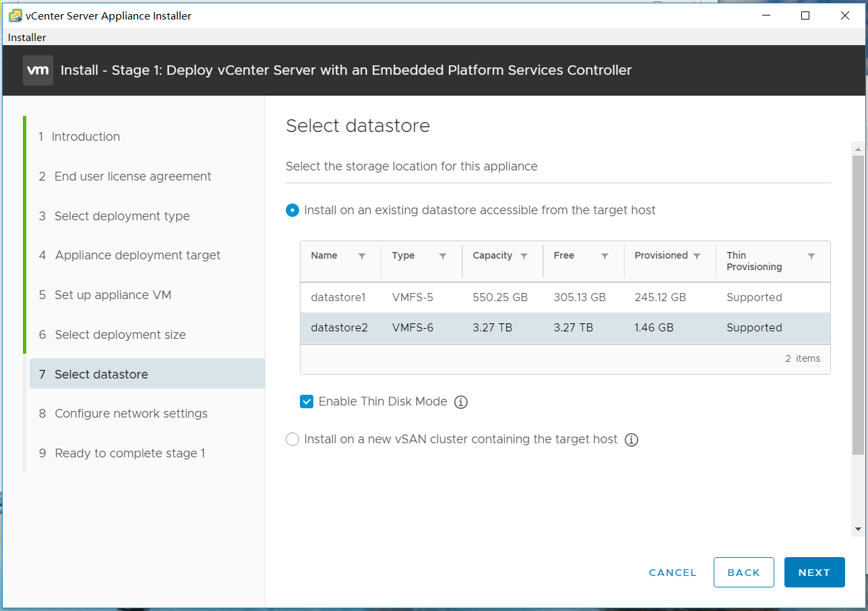The height and width of the screenshot is (611, 868).
Task: Click the CANCEL link
Action: pos(673,573)
